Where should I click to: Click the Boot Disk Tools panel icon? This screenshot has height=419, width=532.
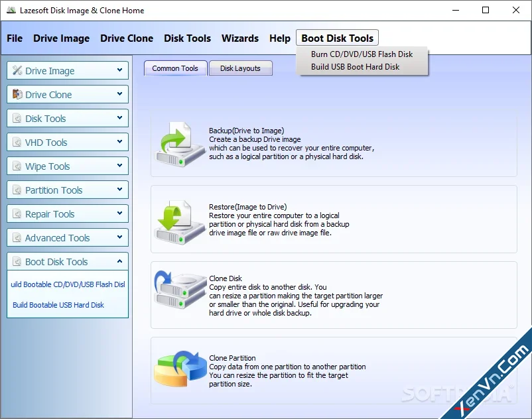17,261
